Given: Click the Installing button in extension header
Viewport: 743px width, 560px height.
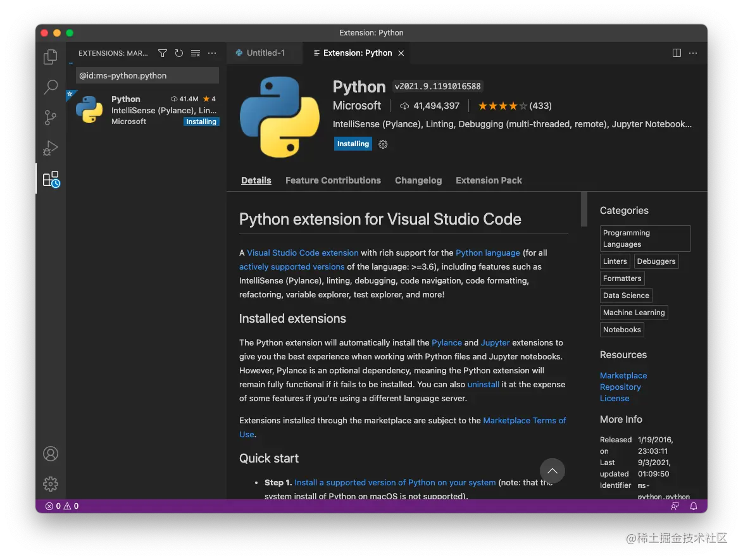Looking at the screenshot, I should 353,144.
